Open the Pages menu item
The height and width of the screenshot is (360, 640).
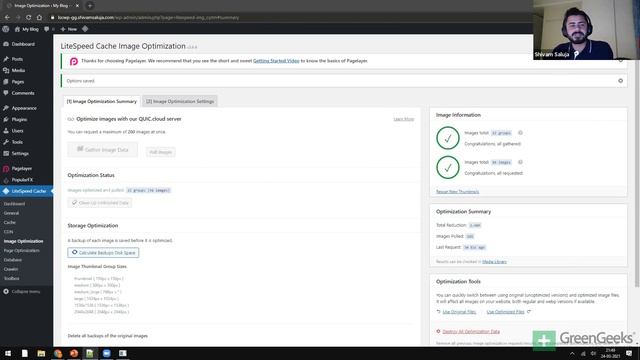point(18,82)
